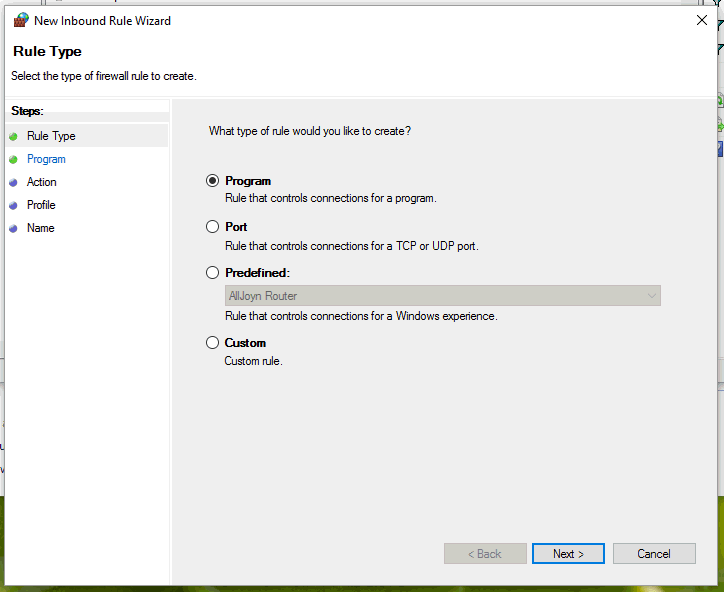
Task: Open the AllJoyn Router predefined dropdown
Action: [x=443, y=296]
